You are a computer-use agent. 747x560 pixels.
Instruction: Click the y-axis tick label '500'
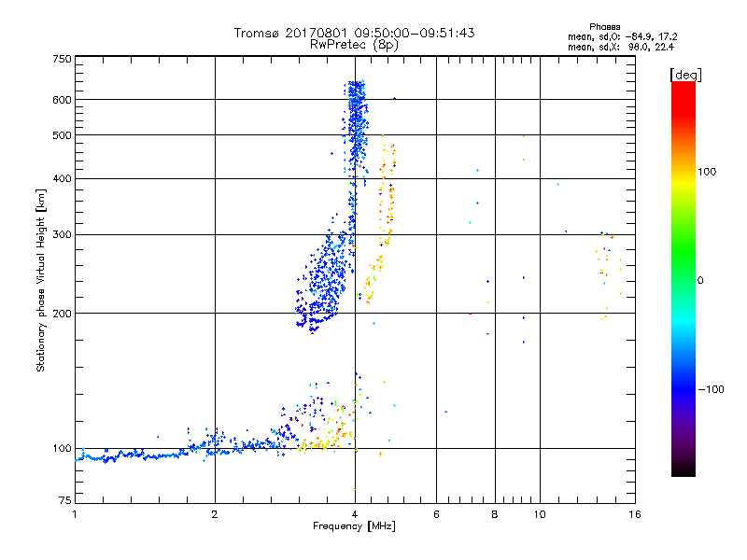pos(62,135)
